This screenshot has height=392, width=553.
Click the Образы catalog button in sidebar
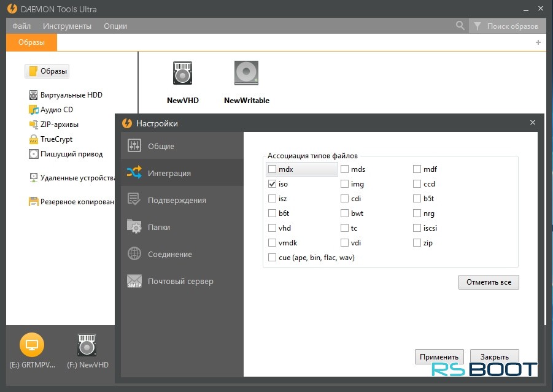point(47,71)
